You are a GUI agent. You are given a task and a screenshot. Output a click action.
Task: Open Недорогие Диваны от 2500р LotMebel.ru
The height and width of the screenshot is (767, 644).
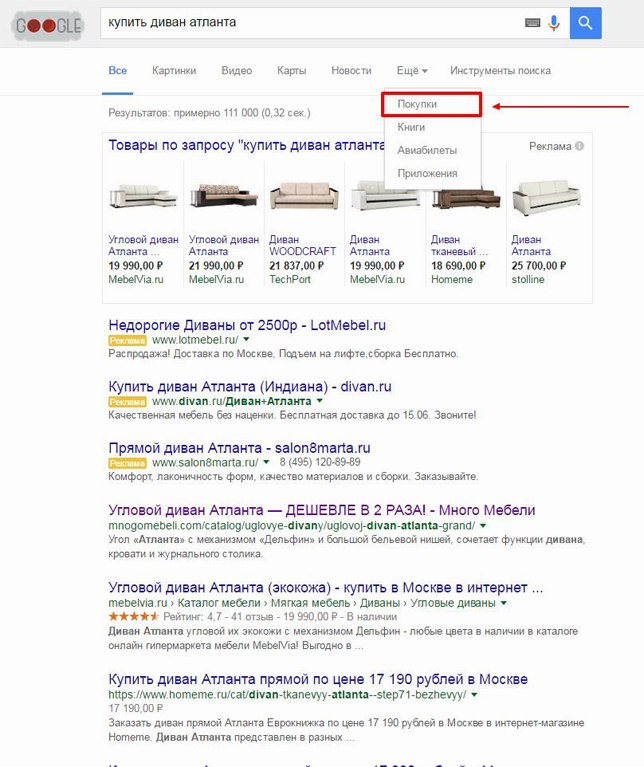tap(247, 325)
